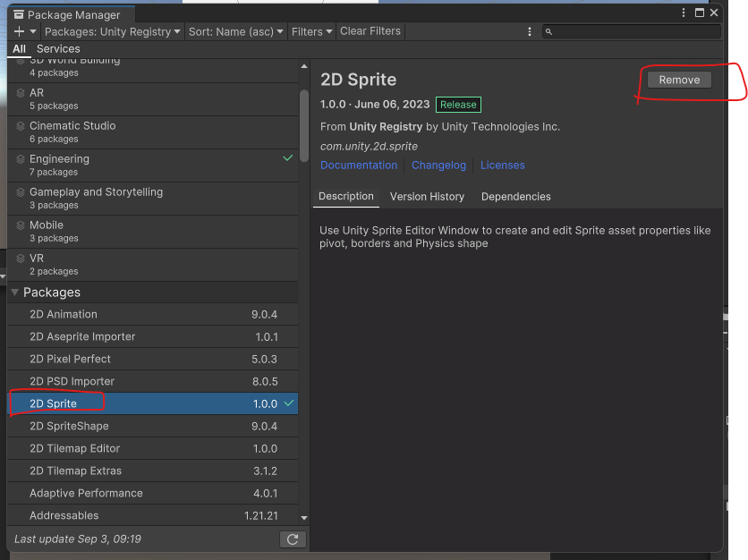This screenshot has height=560, width=748.
Task: Click the Remove button
Action: 679,80
